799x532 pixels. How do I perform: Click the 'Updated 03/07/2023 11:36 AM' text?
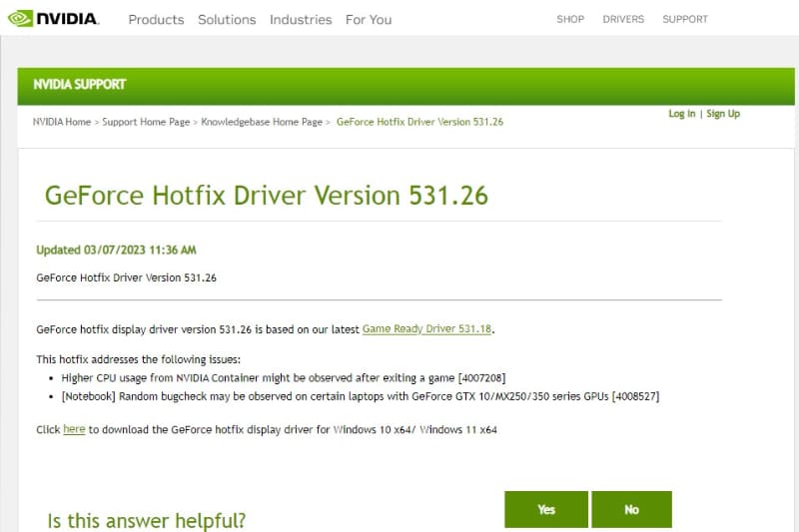pos(116,250)
